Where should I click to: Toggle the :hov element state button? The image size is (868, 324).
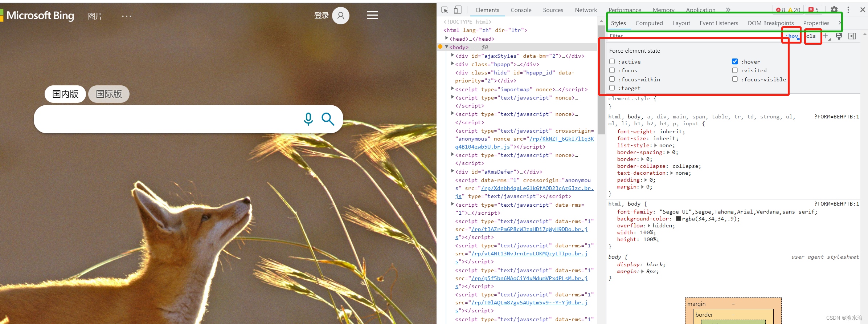(792, 36)
